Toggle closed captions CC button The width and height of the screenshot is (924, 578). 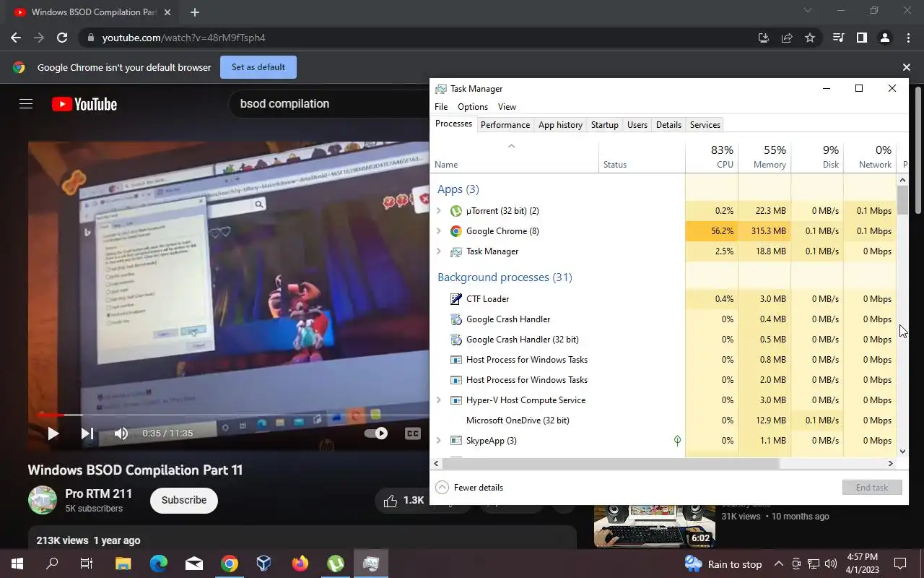click(x=412, y=433)
